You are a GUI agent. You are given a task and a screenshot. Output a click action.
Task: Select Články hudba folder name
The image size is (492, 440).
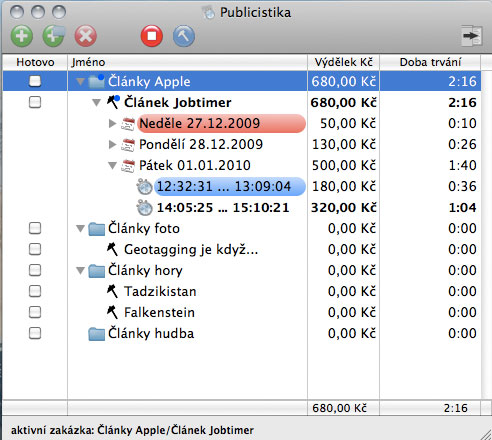click(151, 333)
